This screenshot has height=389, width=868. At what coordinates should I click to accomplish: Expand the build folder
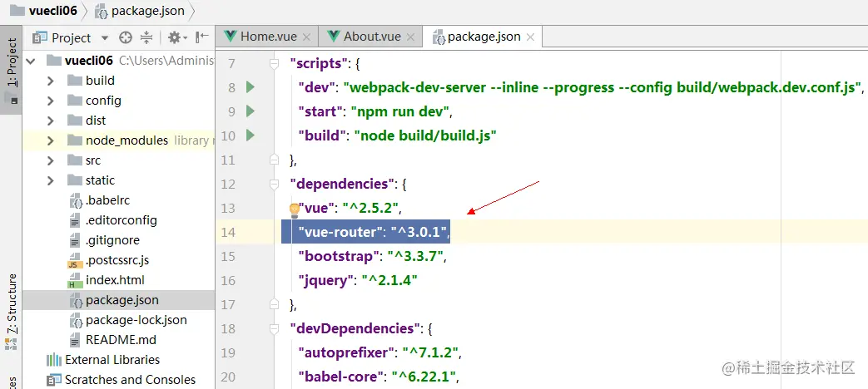click(51, 81)
